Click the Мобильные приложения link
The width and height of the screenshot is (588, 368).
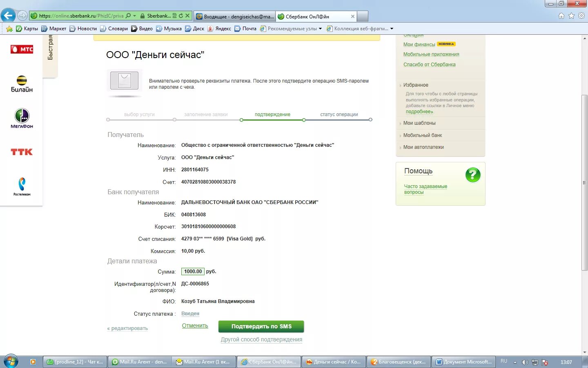coord(431,54)
